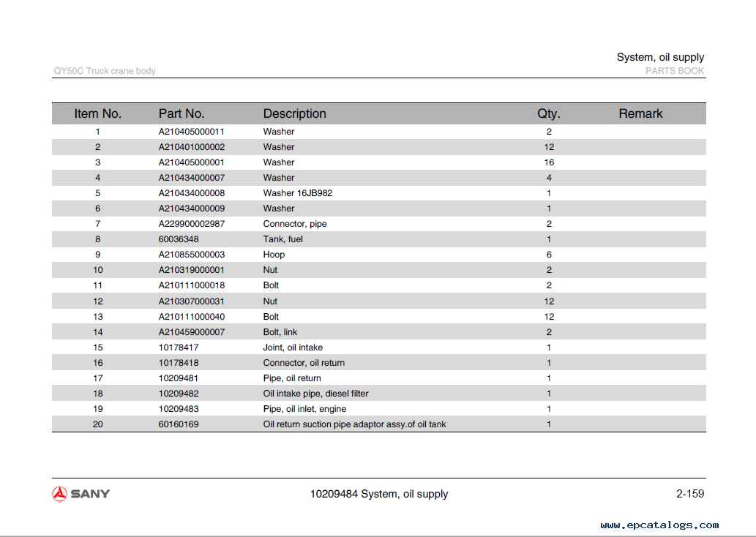
Task: Select the Tank, fuel row description
Action: [282, 239]
